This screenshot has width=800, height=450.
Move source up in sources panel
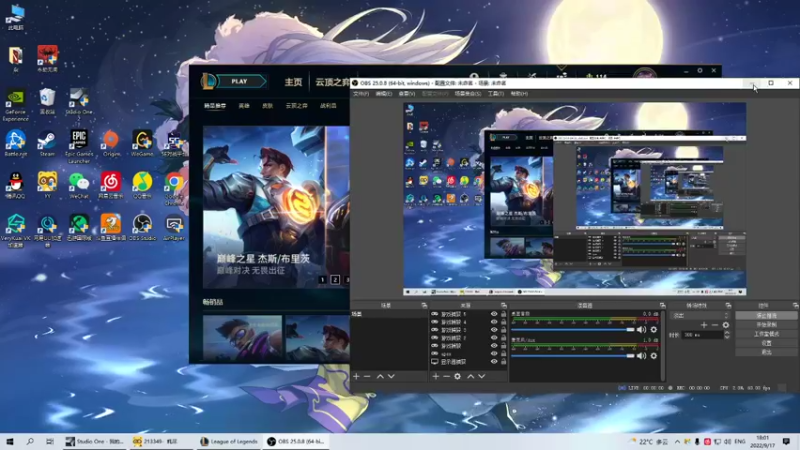coord(470,377)
